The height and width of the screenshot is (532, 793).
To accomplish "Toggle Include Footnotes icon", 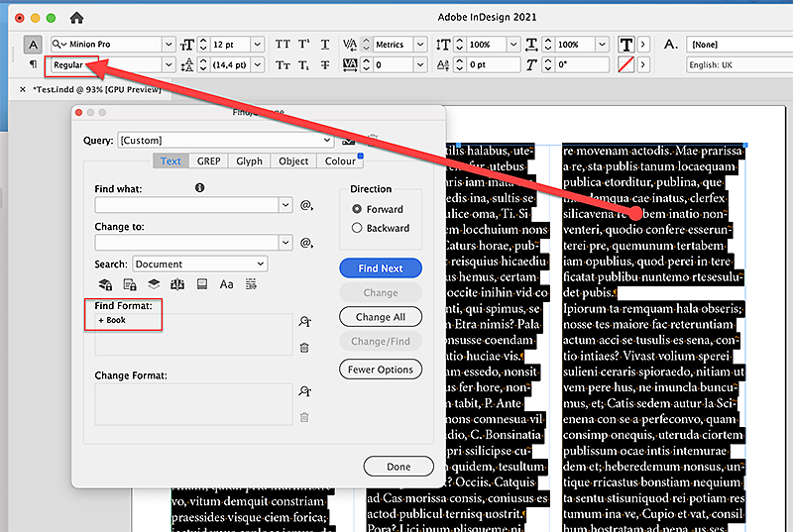I will click(202, 284).
